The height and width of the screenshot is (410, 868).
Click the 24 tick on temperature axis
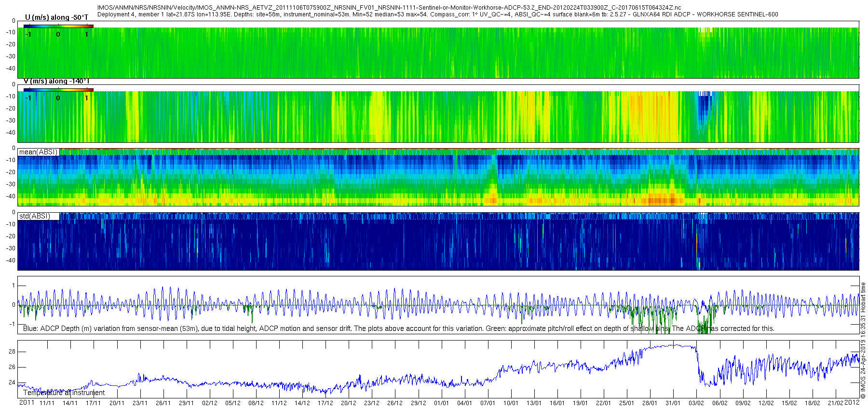click(12, 383)
